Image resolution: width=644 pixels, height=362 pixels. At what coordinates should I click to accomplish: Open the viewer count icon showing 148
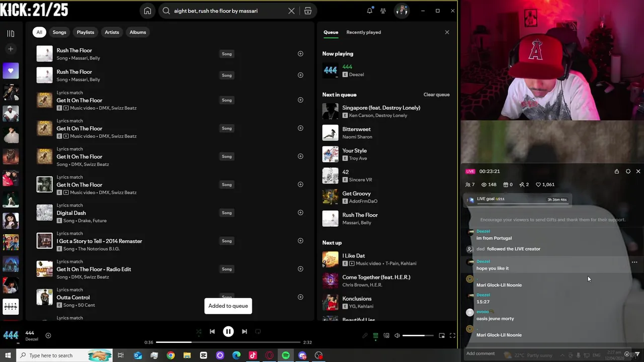pos(484,185)
